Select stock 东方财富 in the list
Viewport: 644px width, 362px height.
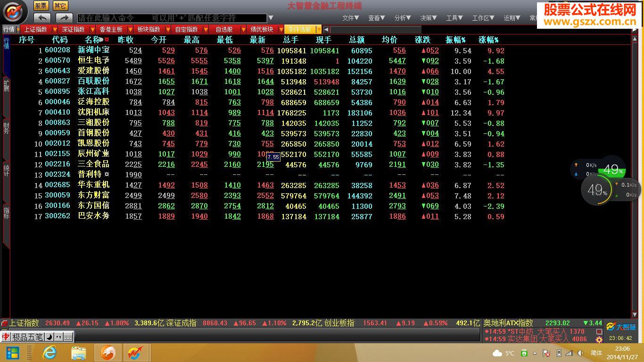point(93,195)
